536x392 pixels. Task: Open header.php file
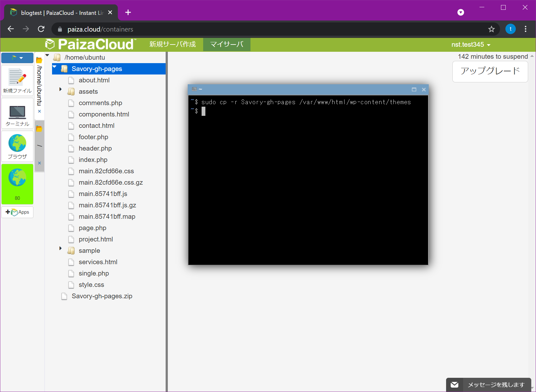click(95, 148)
